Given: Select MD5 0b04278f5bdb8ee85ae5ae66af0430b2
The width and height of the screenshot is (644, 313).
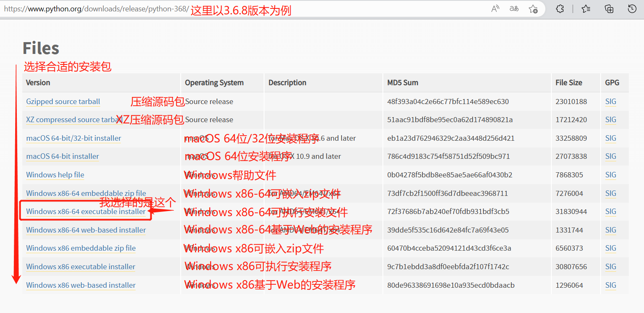Looking at the screenshot, I should [x=450, y=175].
